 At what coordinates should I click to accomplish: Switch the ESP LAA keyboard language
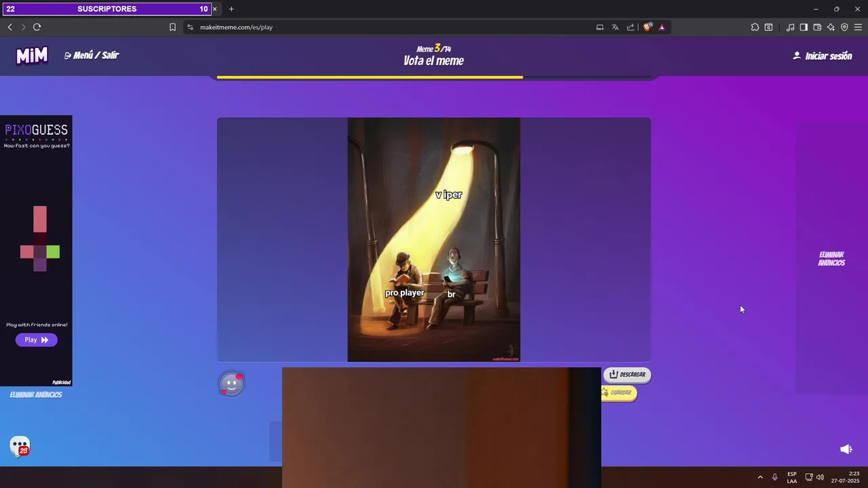click(792, 477)
